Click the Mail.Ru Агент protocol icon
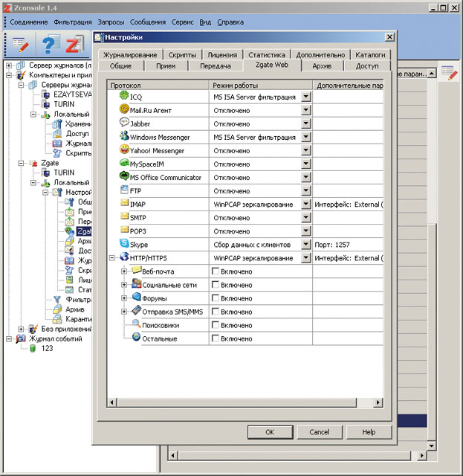Screen dimensions: 463x476 (x=124, y=109)
